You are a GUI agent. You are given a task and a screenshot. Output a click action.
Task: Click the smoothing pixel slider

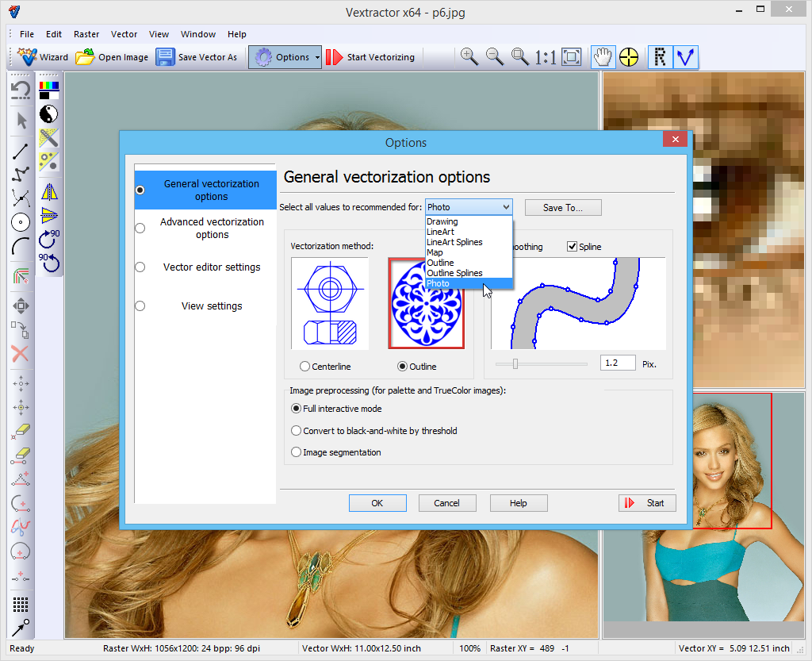point(515,363)
